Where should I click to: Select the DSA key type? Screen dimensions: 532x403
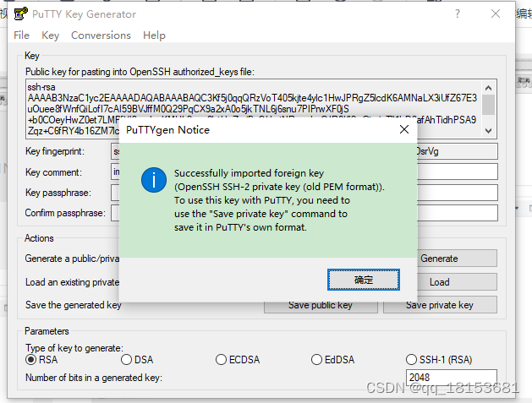tap(137, 360)
